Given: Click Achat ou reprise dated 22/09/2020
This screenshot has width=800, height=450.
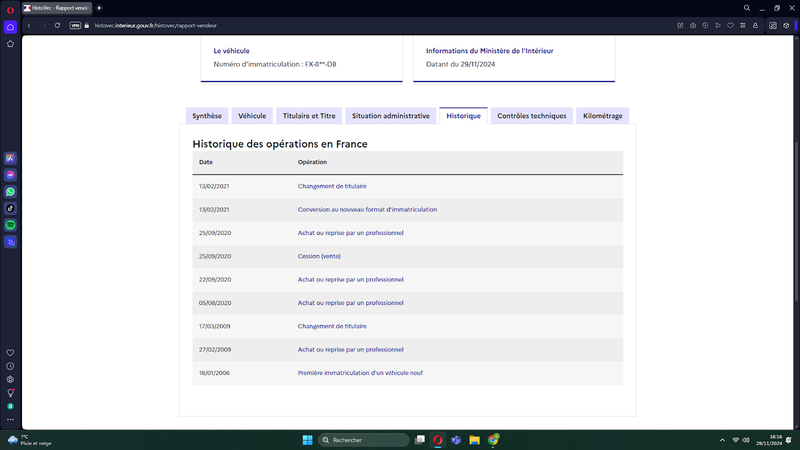Looking at the screenshot, I should 351,280.
